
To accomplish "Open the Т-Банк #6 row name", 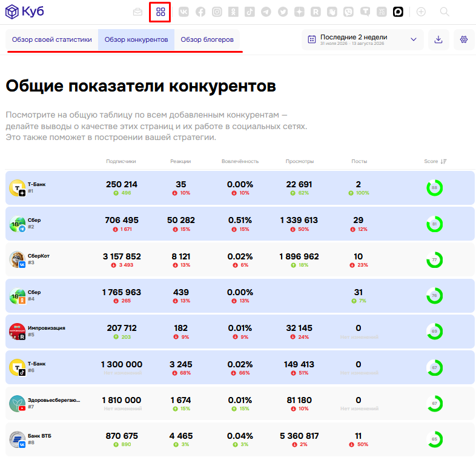I will (37, 364).
